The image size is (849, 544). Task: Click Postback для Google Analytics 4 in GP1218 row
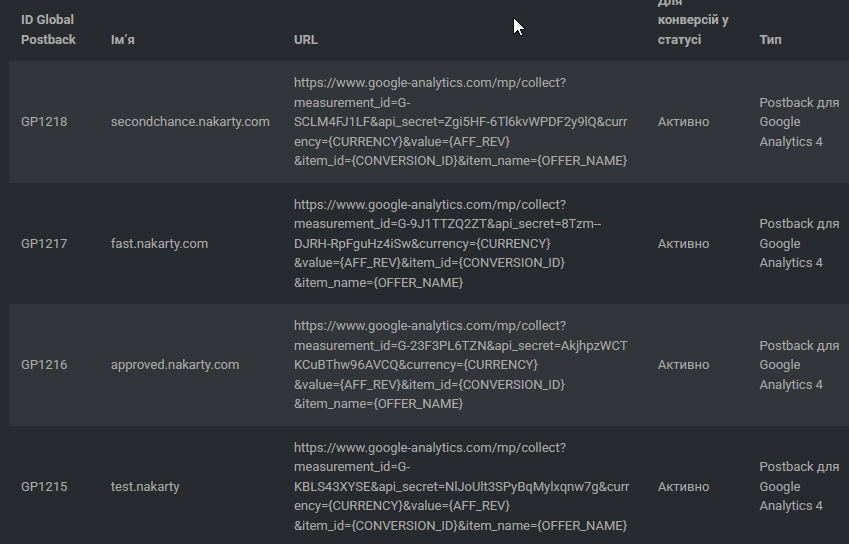pos(799,122)
